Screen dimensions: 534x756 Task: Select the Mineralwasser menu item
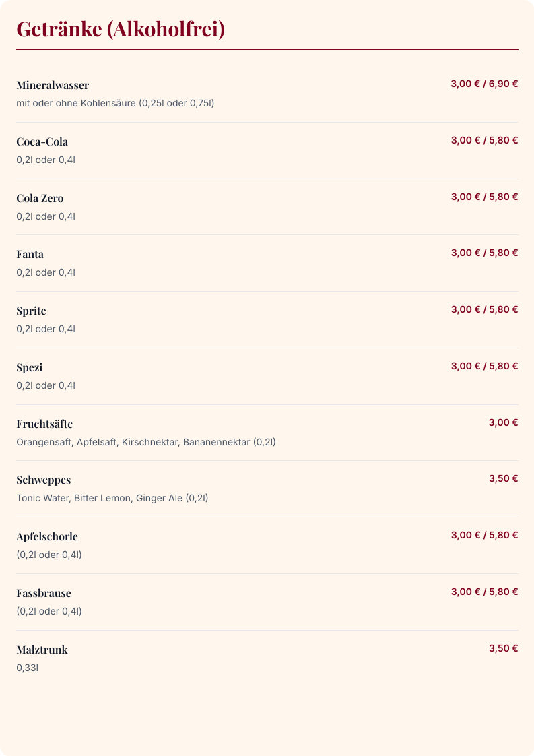pyautogui.click(x=267, y=94)
